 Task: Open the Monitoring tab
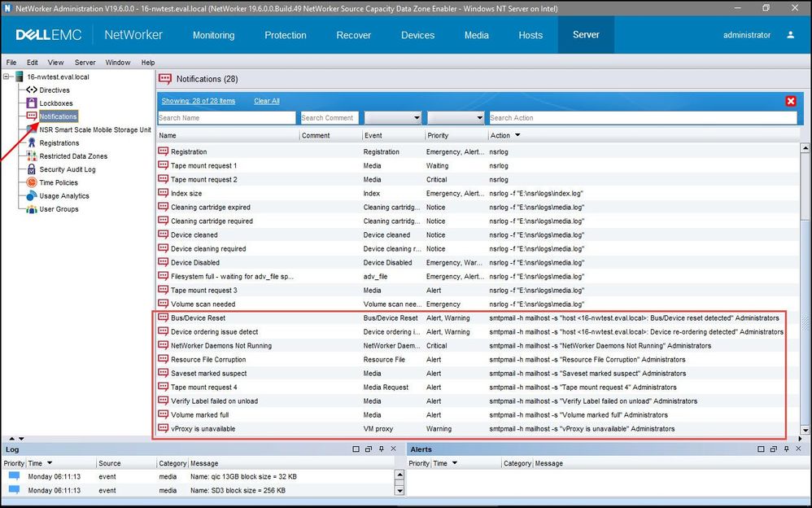coord(213,35)
